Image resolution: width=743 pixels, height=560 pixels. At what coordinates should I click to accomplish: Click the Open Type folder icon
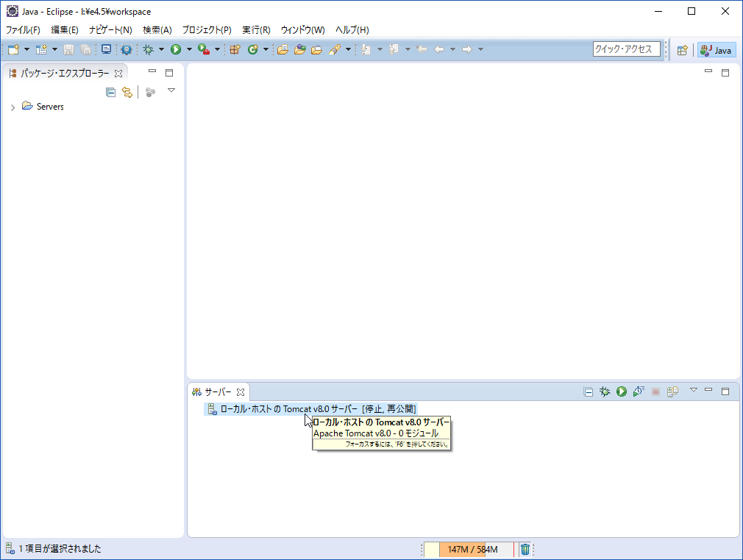coord(283,49)
